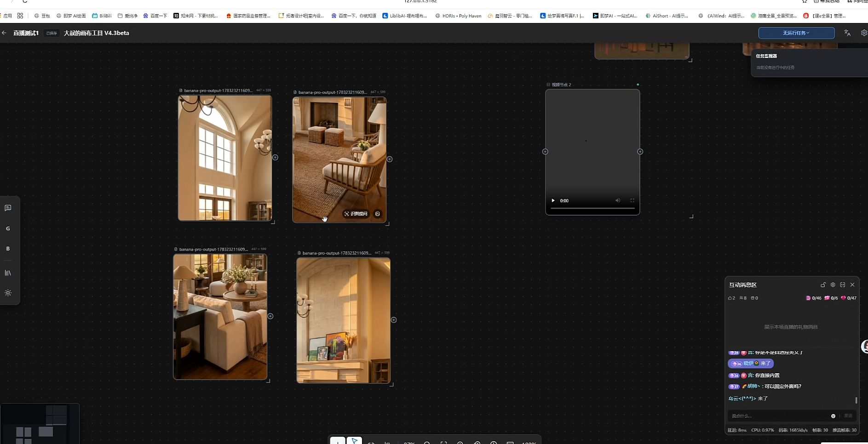This screenshot has height=444, width=868.
Task: Click the 发送 send button in chat
Action: click(848, 416)
